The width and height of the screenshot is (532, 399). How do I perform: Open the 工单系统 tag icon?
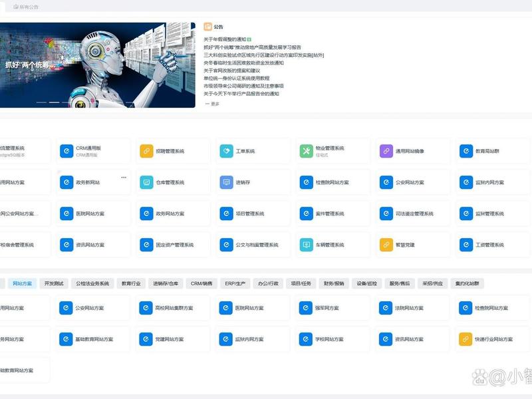click(226, 151)
